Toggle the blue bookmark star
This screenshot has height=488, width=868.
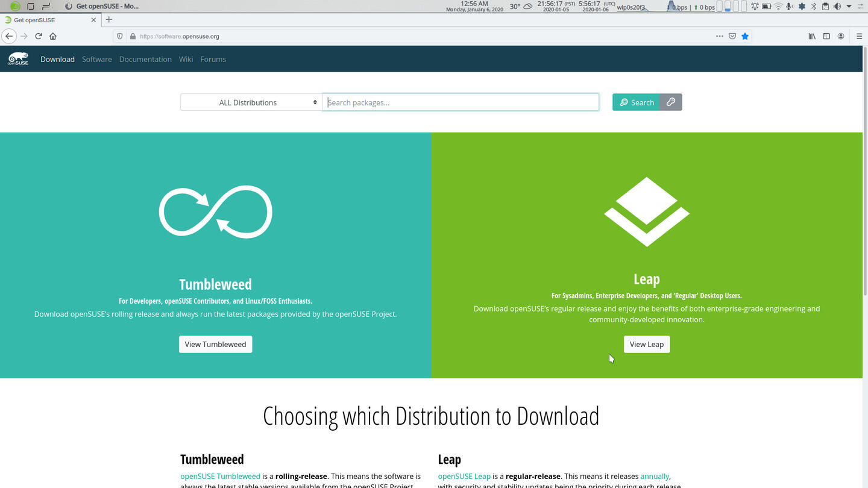click(x=745, y=36)
